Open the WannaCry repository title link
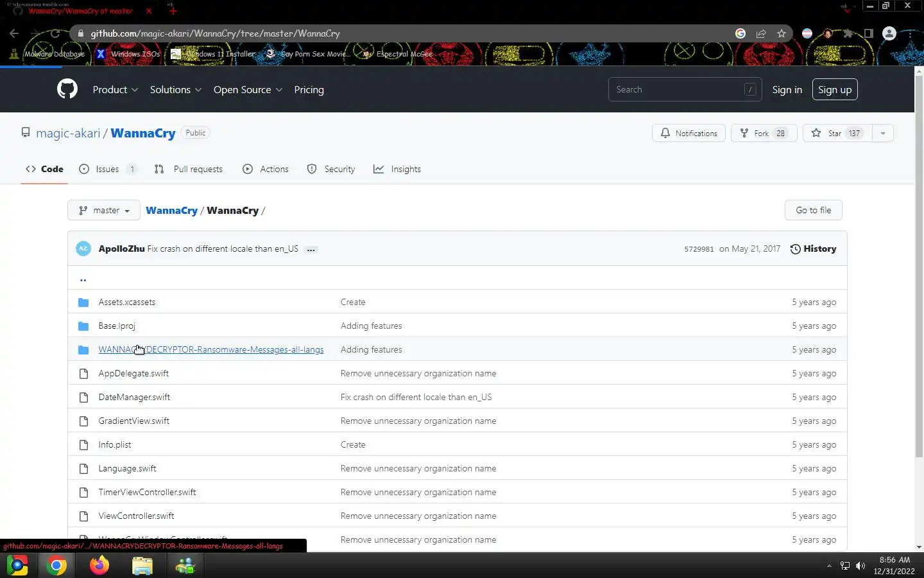This screenshot has width=924, height=578. (x=142, y=133)
